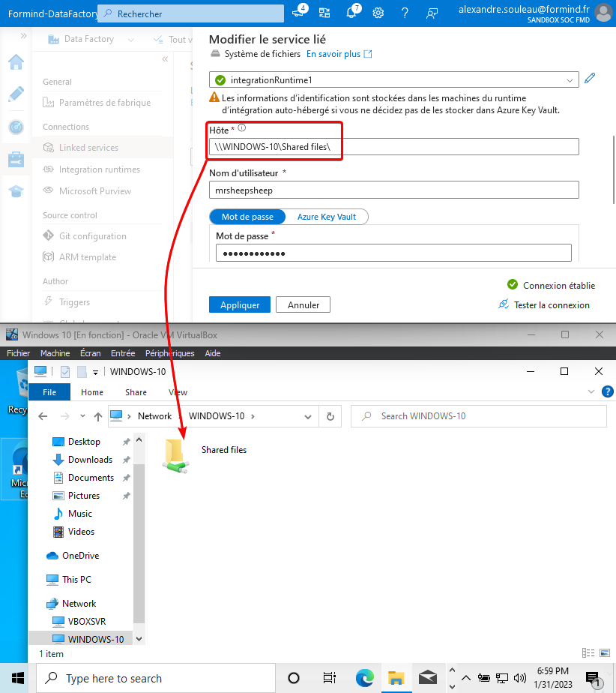Click the linked service panel scrollbar
Image resolution: width=616 pixels, height=693 pixels.
(613, 168)
